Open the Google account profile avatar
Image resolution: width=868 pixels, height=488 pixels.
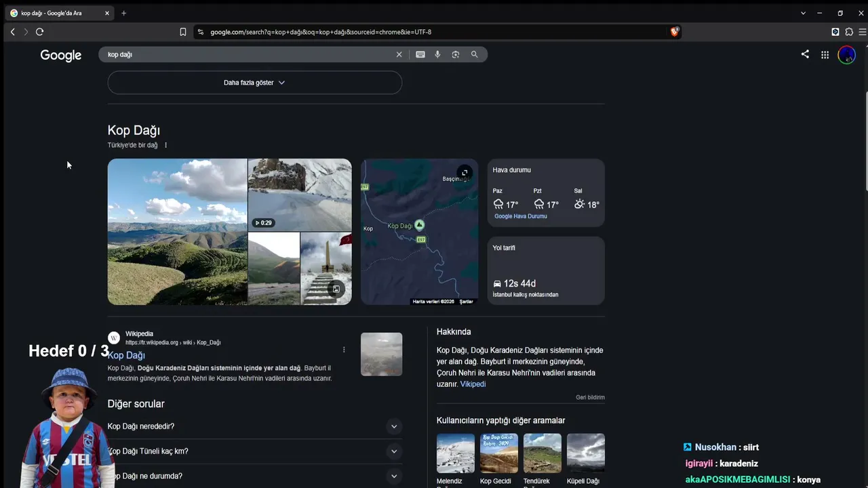point(846,55)
